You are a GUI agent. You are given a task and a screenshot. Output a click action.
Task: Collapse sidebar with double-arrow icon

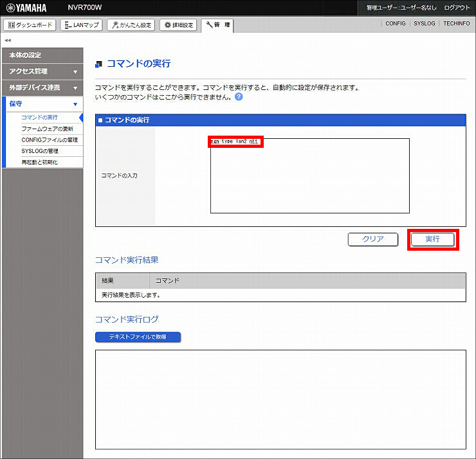(8, 40)
